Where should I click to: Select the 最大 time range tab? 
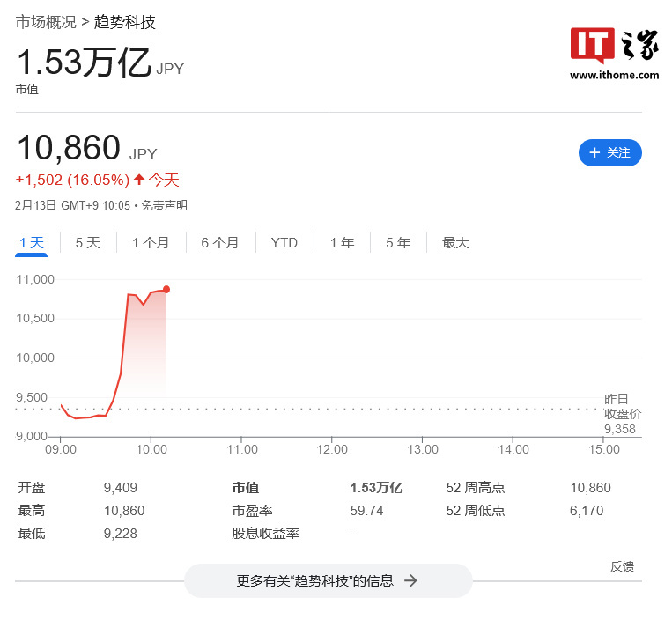pos(455,243)
